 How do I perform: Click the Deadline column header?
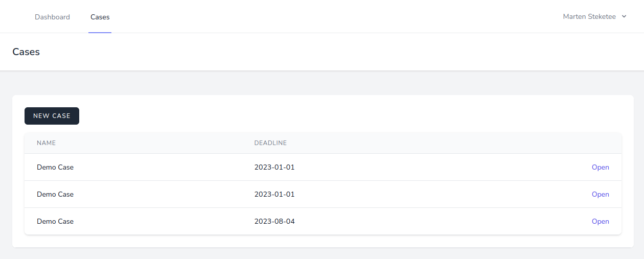tap(270, 143)
